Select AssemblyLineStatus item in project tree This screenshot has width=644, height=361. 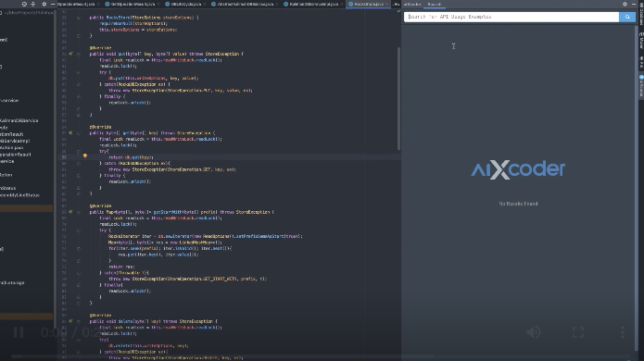coord(19,195)
